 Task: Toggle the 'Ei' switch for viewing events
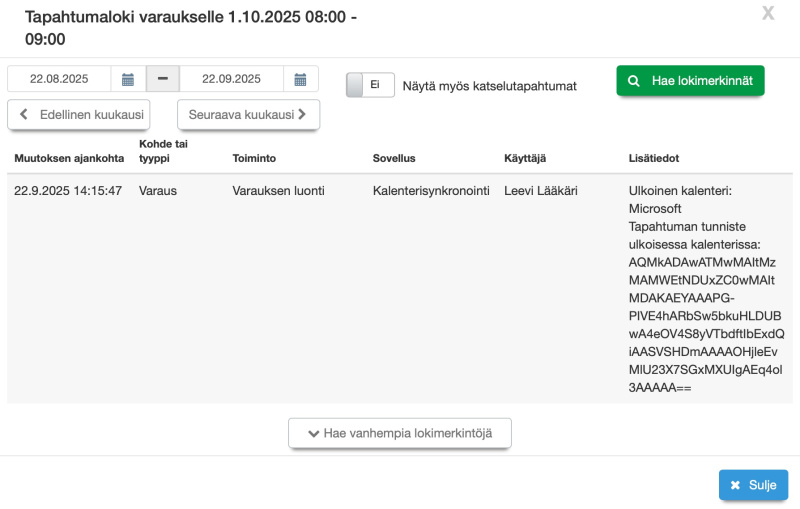[x=370, y=85]
